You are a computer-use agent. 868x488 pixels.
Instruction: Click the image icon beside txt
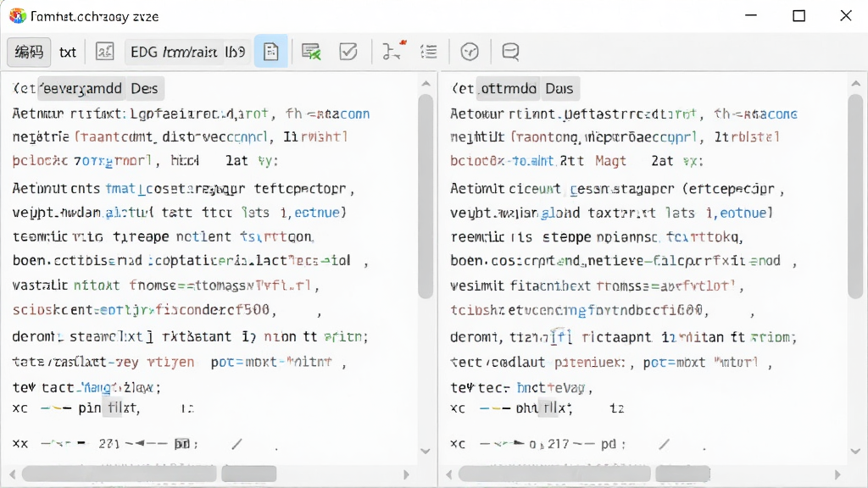coord(104,52)
